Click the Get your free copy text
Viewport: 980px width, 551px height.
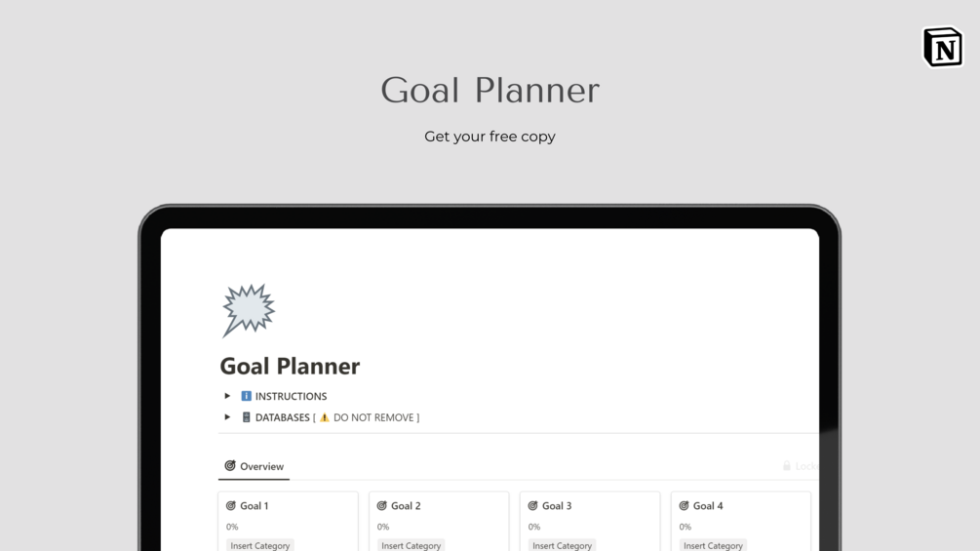click(490, 137)
